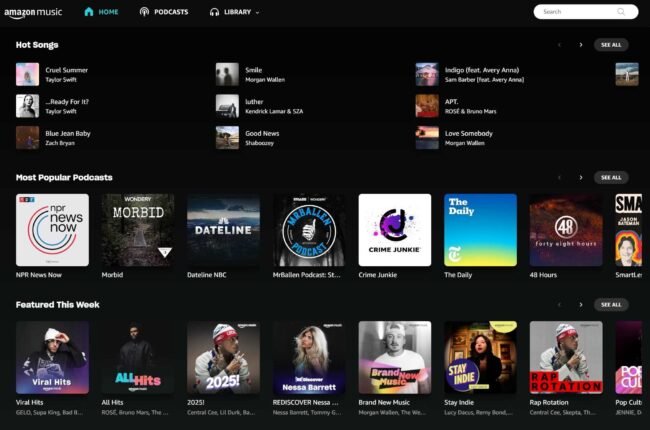Play Cruel Summer album art
This screenshot has width=650, height=430.
[27, 74]
